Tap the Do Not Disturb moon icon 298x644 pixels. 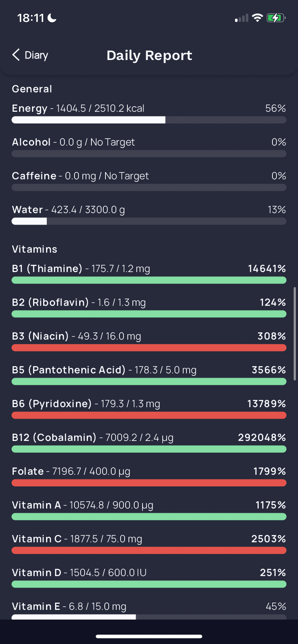[x=52, y=18]
